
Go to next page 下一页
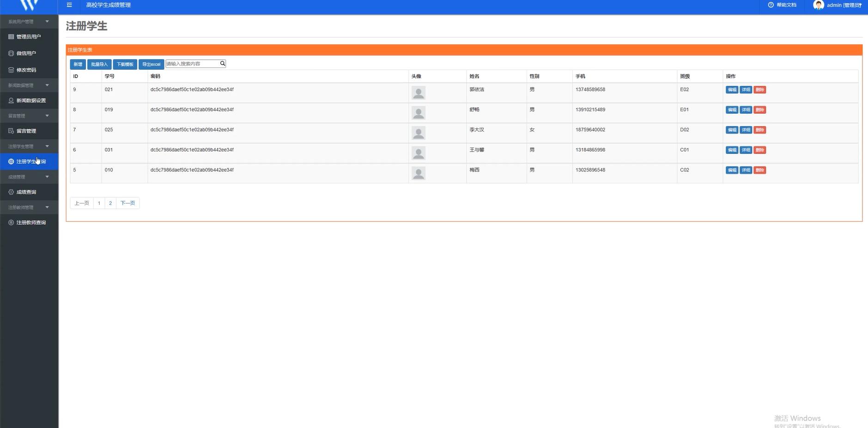point(128,203)
